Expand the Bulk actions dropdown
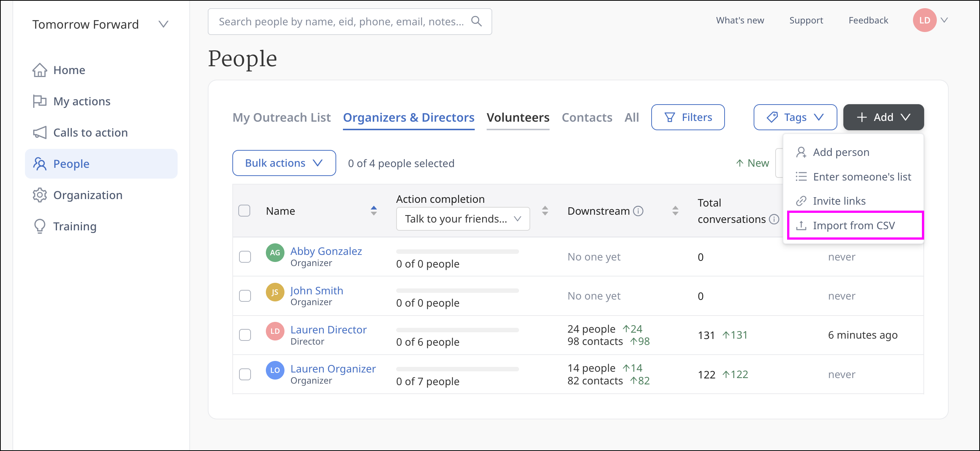The height and width of the screenshot is (451, 980). pos(284,163)
